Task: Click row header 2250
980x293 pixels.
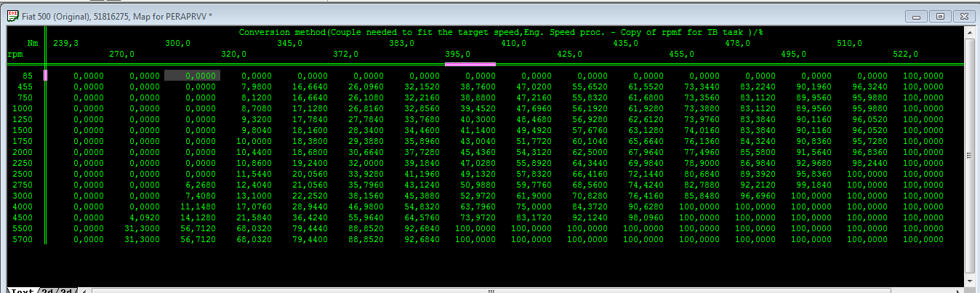Action: coord(23,163)
